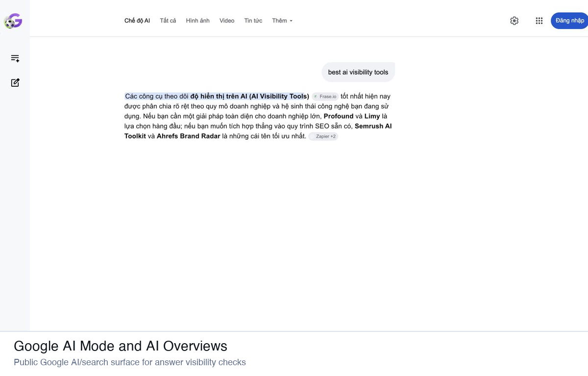The width and height of the screenshot is (588, 376).
Task: Open the settings gear icon
Action: (x=514, y=21)
